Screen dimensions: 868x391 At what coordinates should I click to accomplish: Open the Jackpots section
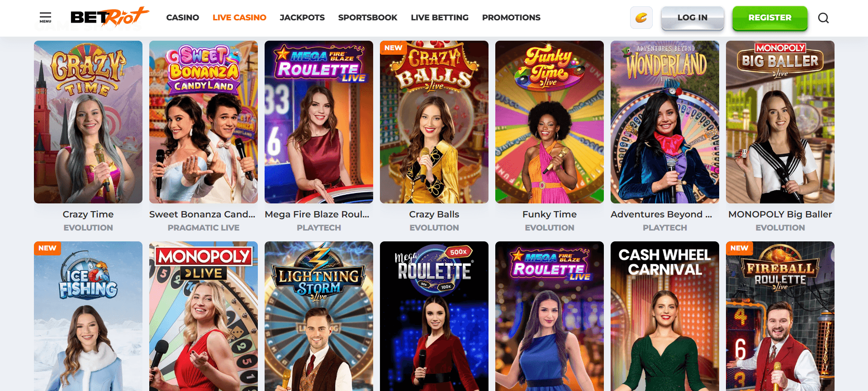(302, 18)
